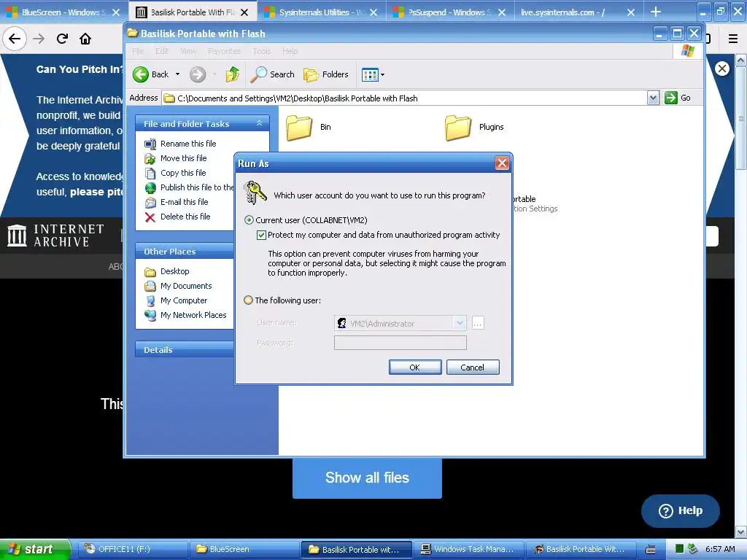Switch to BlueScreen taskbar folder window
This screenshot has height=560, width=747.
244,549
